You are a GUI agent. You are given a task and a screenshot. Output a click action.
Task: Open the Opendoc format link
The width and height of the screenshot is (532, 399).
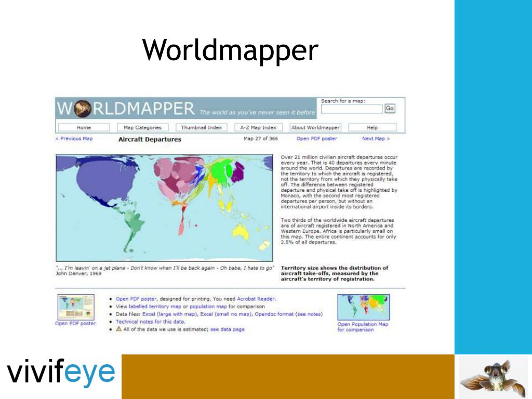274,314
